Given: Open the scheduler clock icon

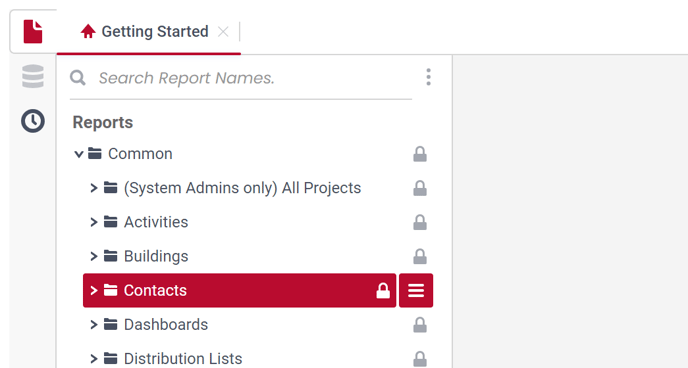Looking at the screenshot, I should (x=33, y=121).
